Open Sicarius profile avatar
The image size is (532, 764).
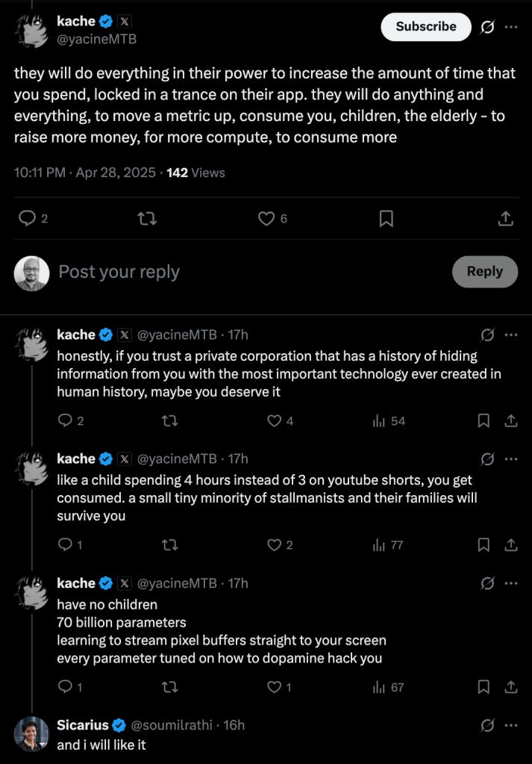31,734
